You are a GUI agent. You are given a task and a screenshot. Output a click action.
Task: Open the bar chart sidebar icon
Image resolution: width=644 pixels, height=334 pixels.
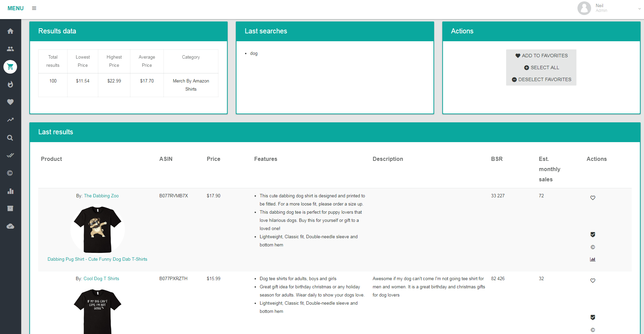[x=10, y=191]
